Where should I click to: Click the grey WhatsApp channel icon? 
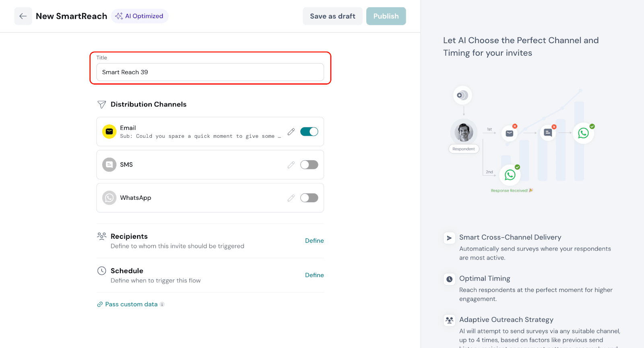click(109, 198)
